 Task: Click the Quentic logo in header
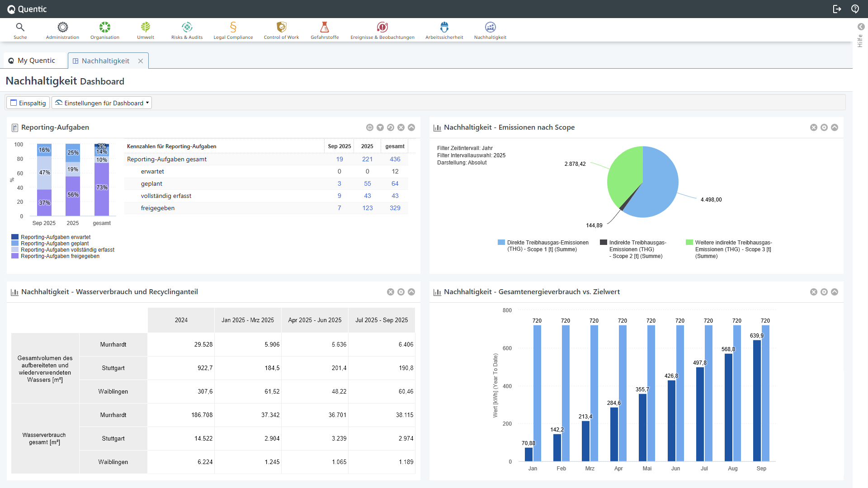click(x=27, y=9)
